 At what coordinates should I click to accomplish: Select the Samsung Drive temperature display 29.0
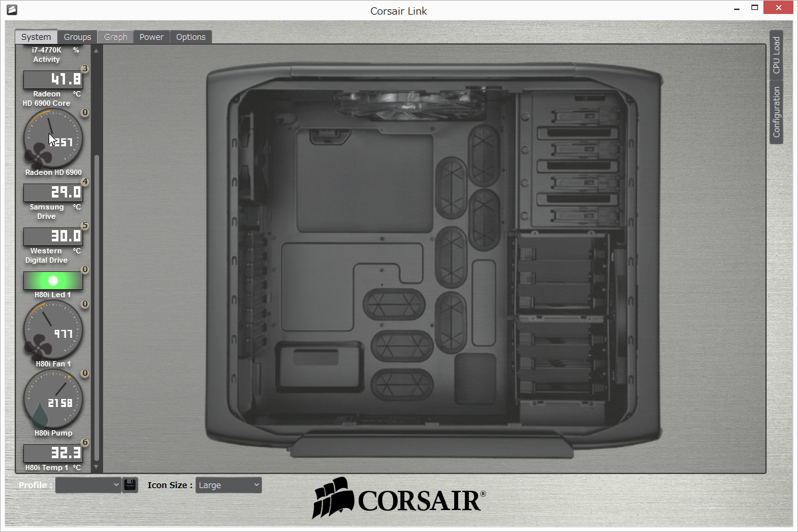coord(53,193)
